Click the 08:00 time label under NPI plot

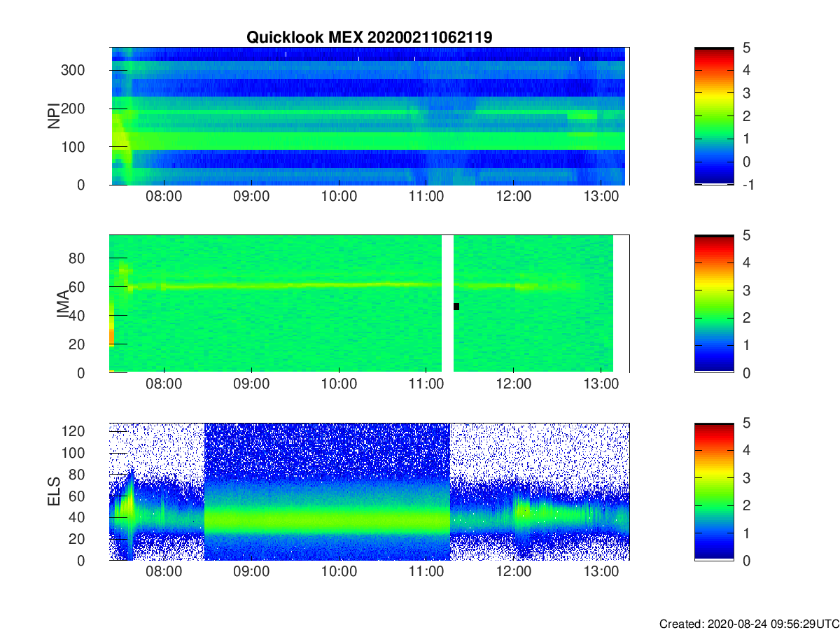click(x=164, y=197)
